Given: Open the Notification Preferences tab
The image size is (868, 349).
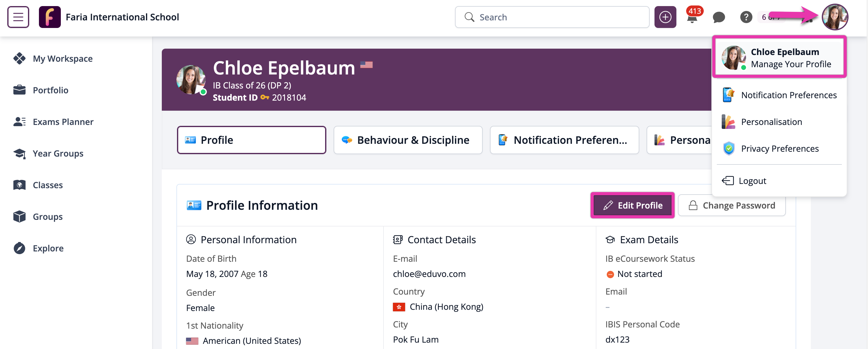Looking at the screenshot, I should pos(564,140).
